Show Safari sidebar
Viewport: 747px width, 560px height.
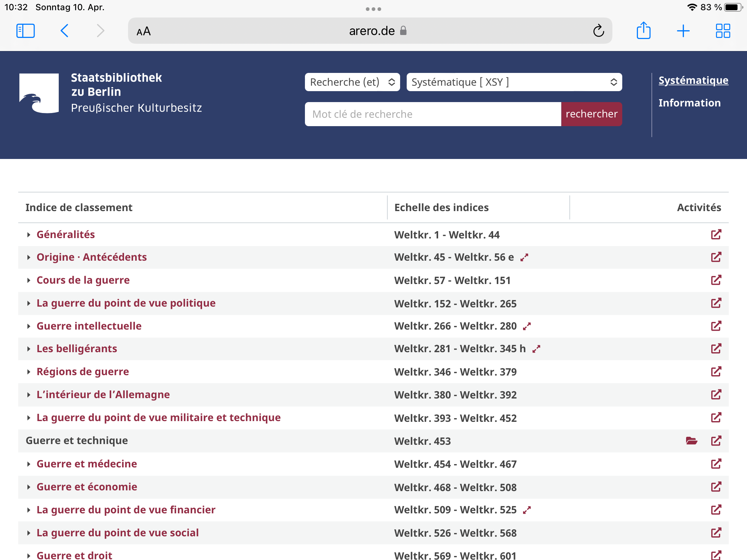26,31
